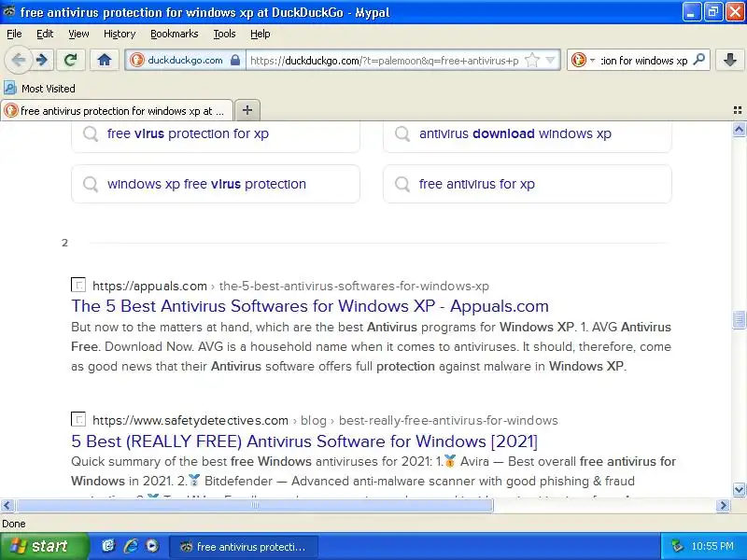Open the History menu
The height and width of the screenshot is (560, 747).
click(x=120, y=34)
